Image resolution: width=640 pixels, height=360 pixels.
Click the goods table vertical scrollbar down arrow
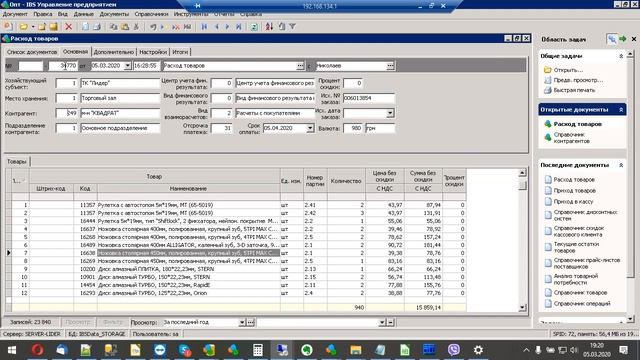tap(522, 308)
